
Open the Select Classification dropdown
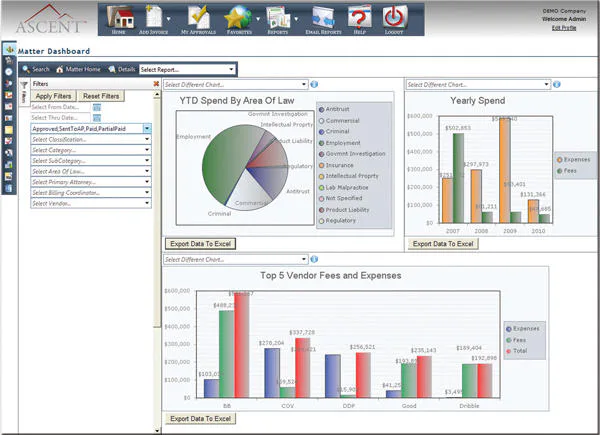click(91, 139)
